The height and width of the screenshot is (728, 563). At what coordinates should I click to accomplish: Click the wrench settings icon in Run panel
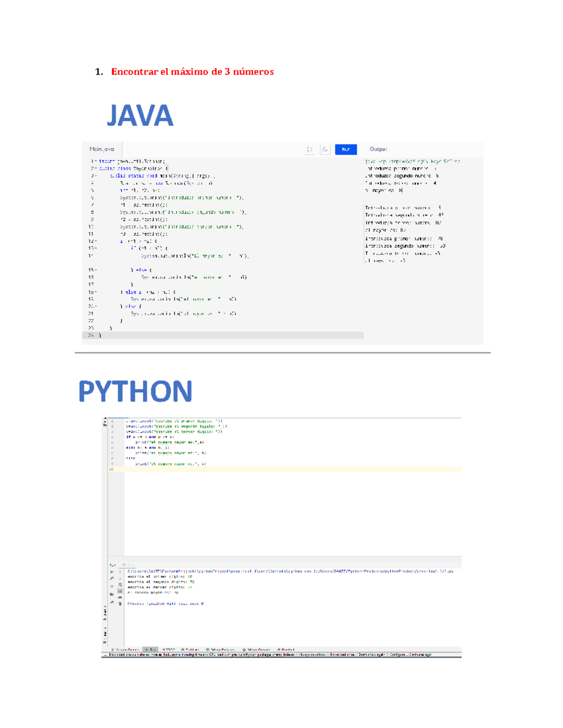click(x=112, y=579)
